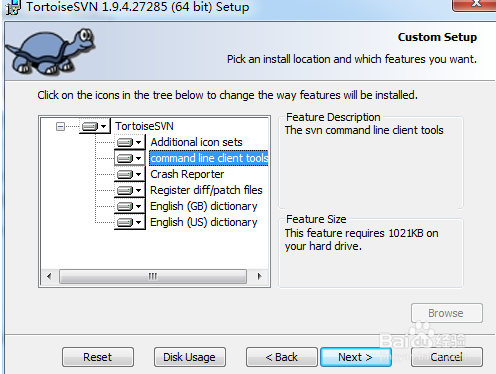The width and height of the screenshot is (496, 374).
Task: Proceed with the Next > button
Action: [356, 357]
